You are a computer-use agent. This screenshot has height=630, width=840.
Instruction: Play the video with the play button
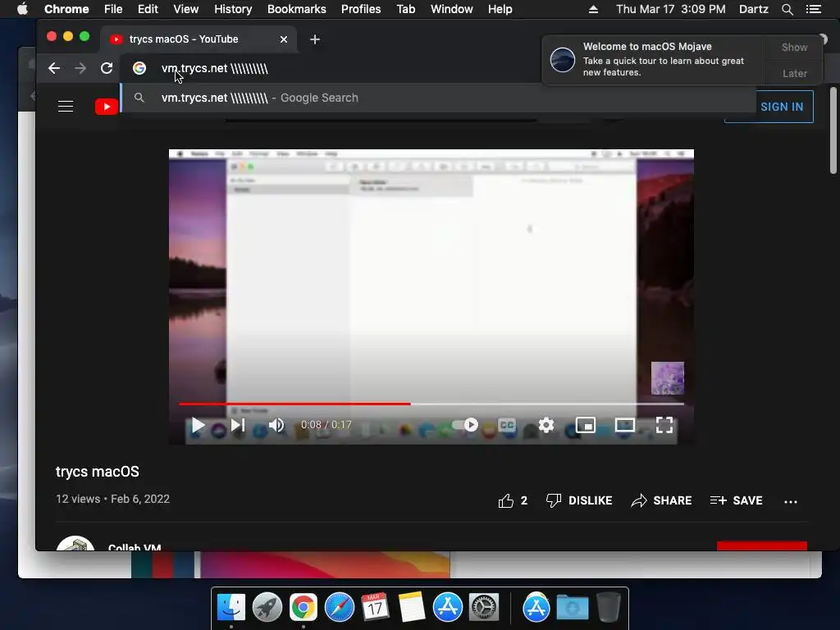[x=198, y=426]
